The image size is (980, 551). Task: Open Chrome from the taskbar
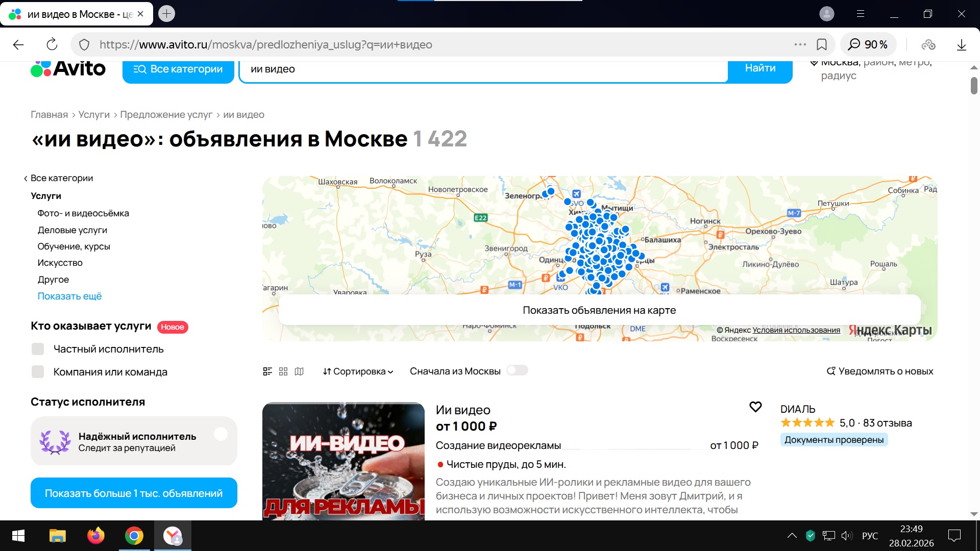point(134,536)
